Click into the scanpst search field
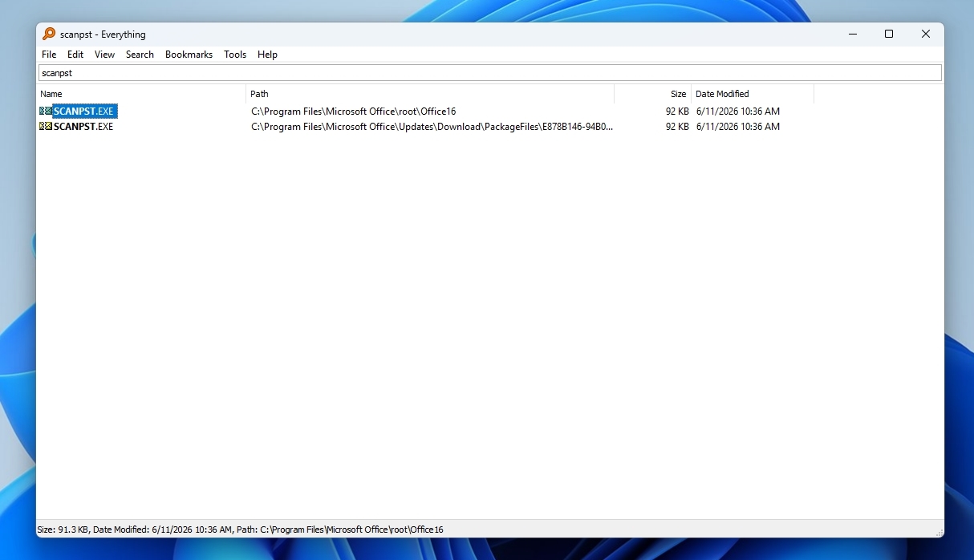Viewport: 974px width, 560px height. pos(489,73)
